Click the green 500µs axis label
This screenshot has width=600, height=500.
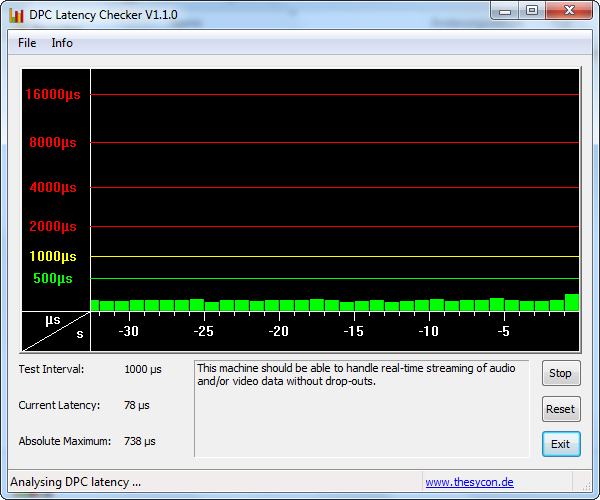click(53, 279)
